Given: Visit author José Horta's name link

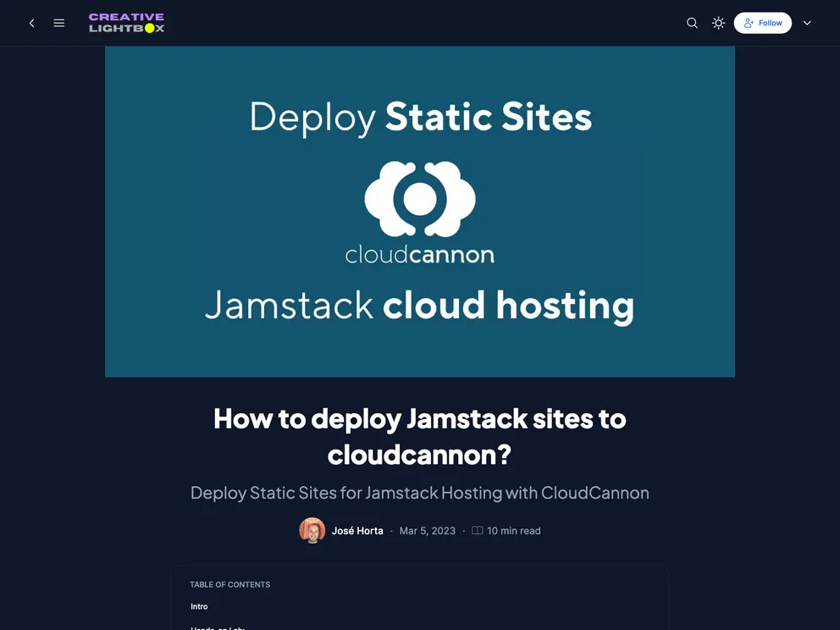Looking at the screenshot, I should coord(357,531).
